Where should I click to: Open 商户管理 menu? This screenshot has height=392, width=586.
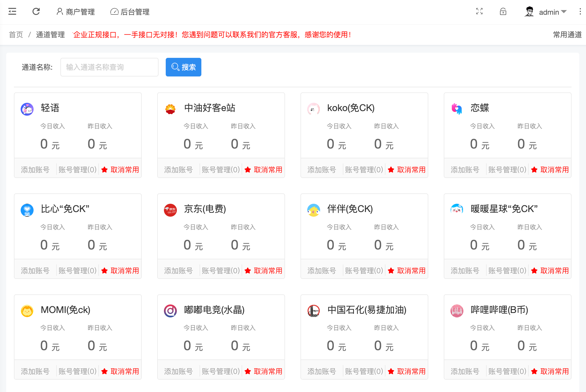[x=76, y=12]
